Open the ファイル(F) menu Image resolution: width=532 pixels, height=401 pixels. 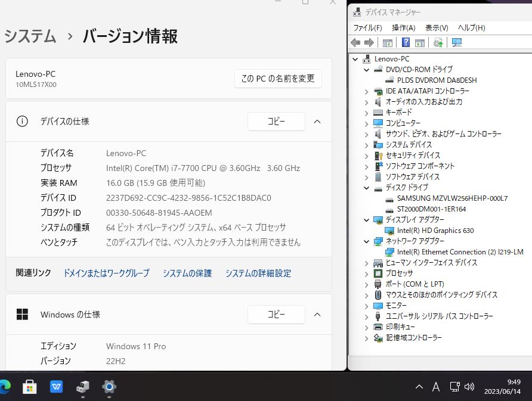(368, 28)
